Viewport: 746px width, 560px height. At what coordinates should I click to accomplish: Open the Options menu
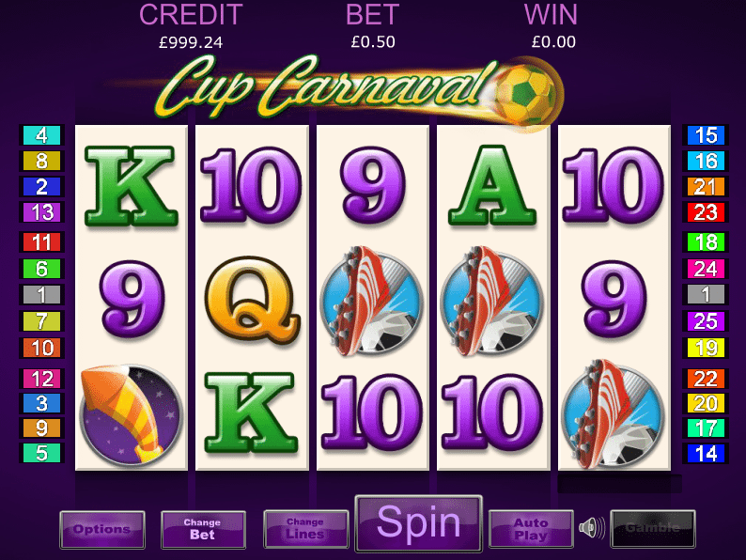click(102, 530)
